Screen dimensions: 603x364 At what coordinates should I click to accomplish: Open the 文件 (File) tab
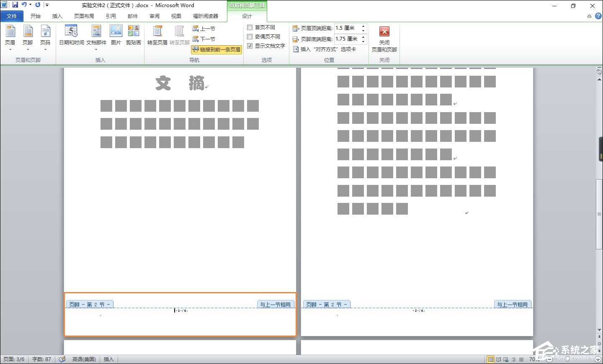pos(12,16)
